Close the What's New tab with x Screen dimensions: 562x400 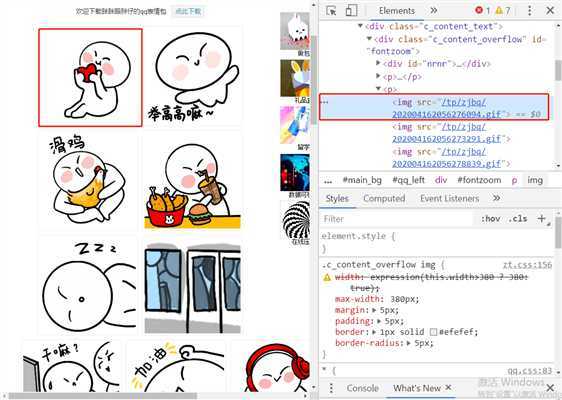point(448,387)
